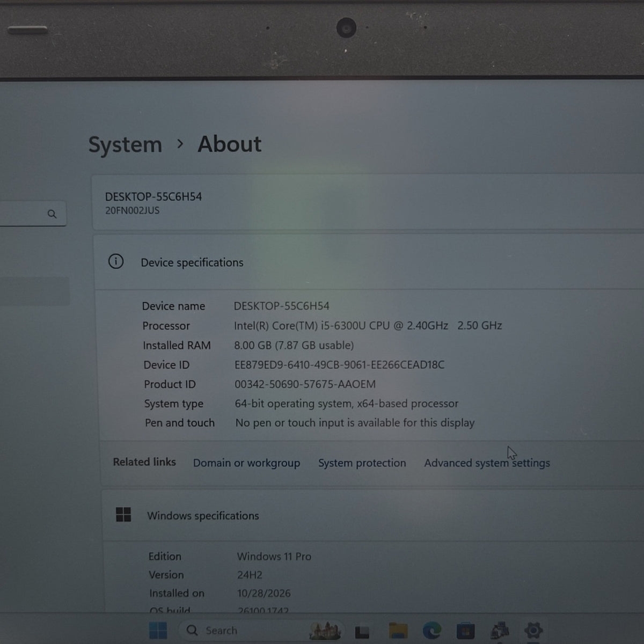This screenshot has width=644, height=644.
Task: Click the Windows specifications logo icon
Action: click(x=123, y=515)
